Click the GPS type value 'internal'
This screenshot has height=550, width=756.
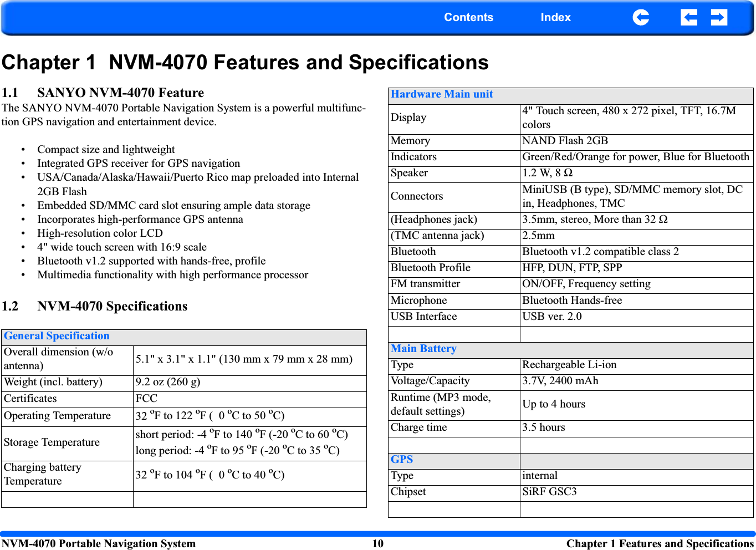[x=540, y=476]
